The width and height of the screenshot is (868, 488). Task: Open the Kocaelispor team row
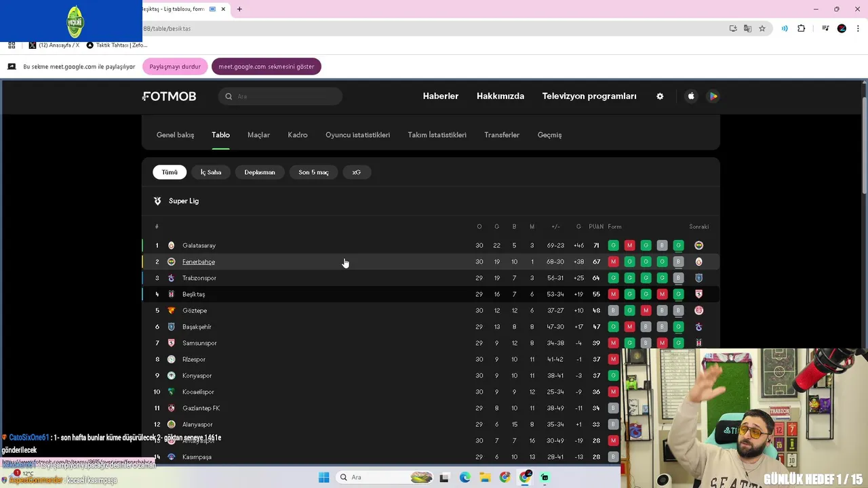click(x=381, y=392)
